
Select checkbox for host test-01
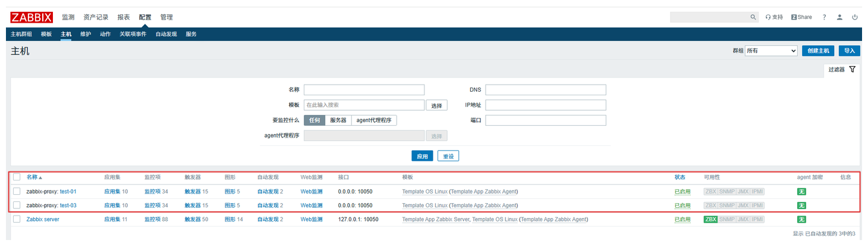(x=17, y=191)
